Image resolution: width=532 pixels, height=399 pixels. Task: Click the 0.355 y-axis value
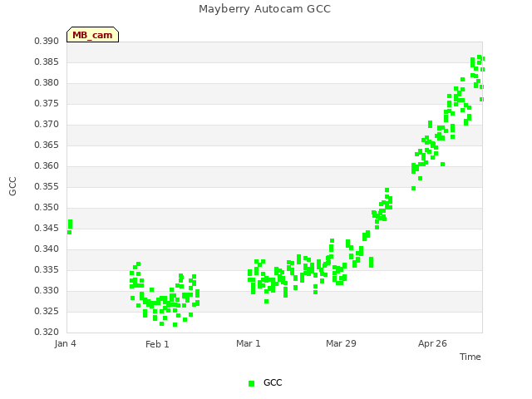click(x=47, y=186)
